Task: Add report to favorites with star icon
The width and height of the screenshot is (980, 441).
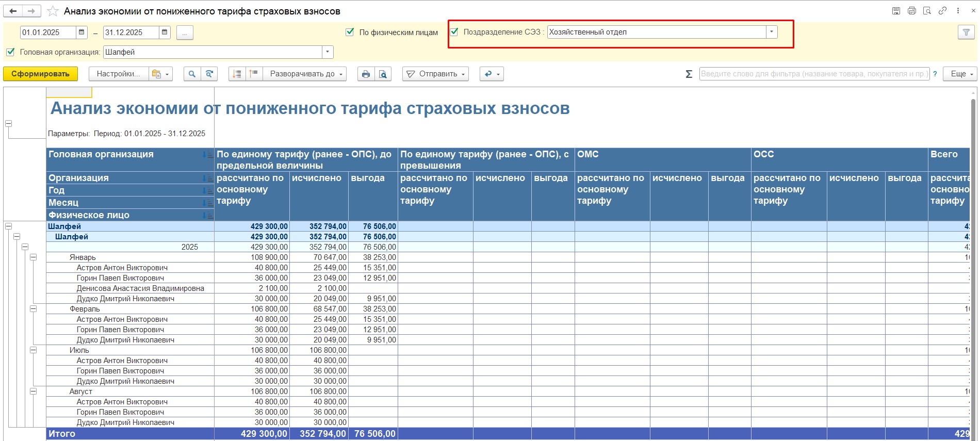Action: click(x=53, y=11)
